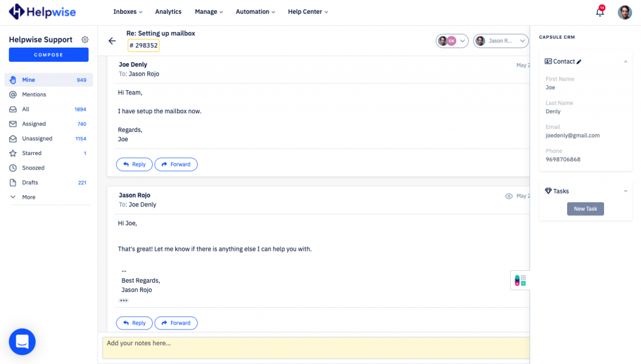Open the user profile avatar

click(x=625, y=12)
